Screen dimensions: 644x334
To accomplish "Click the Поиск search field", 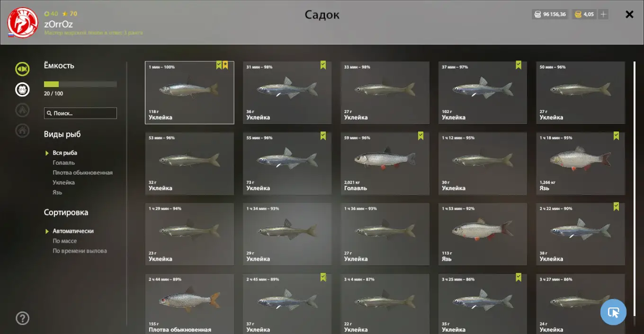I will [80, 113].
